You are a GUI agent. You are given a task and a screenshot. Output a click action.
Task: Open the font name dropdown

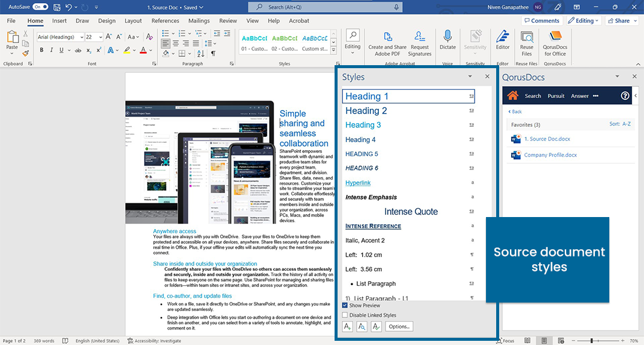(x=80, y=37)
